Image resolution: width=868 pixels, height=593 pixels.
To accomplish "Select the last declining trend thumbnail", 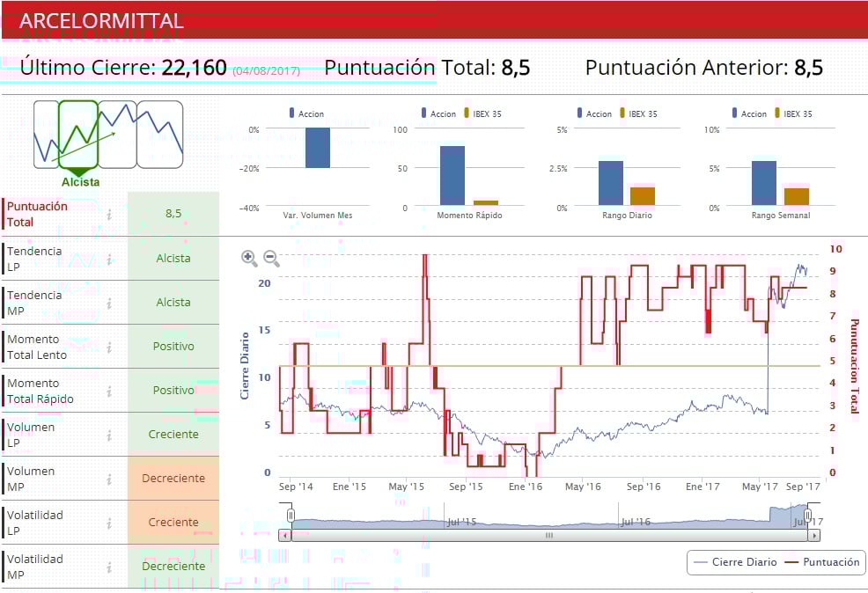I will click(160, 135).
